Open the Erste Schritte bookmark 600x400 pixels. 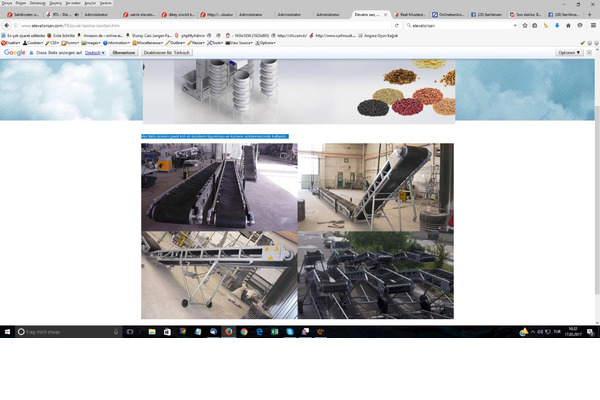[61, 35]
